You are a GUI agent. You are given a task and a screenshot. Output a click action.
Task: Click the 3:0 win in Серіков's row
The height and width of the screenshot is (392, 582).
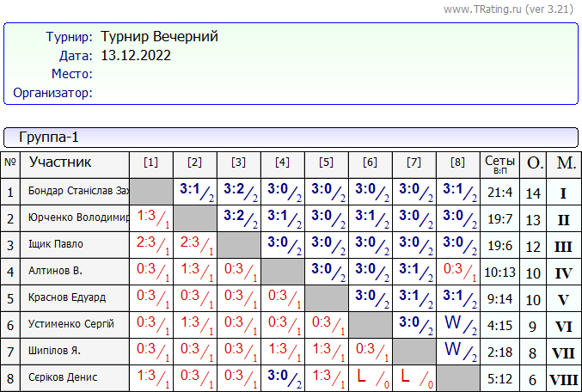[x=282, y=377]
